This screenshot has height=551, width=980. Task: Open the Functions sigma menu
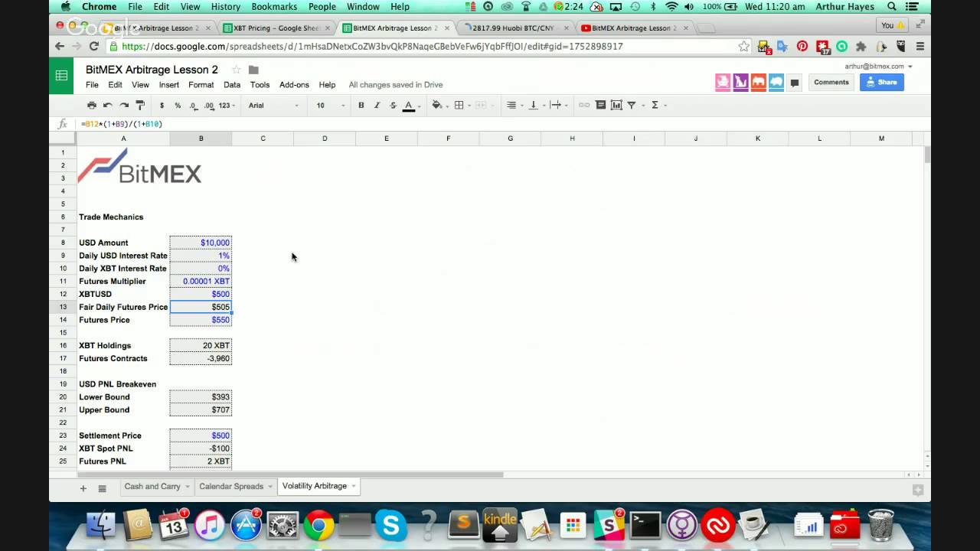click(x=655, y=105)
